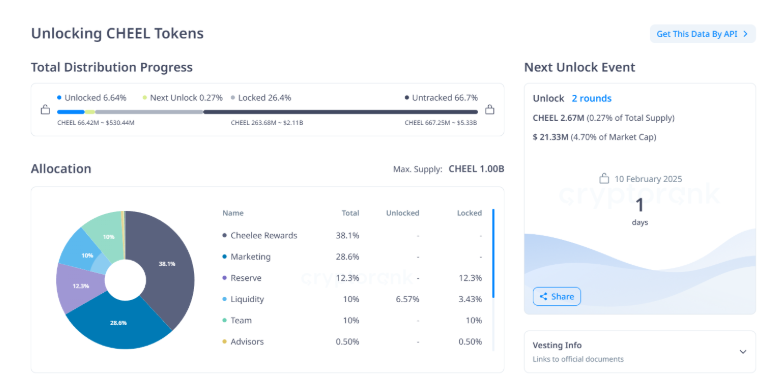781x386 pixels.
Task: Click the Reserve legend dot
Action: point(225,278)
